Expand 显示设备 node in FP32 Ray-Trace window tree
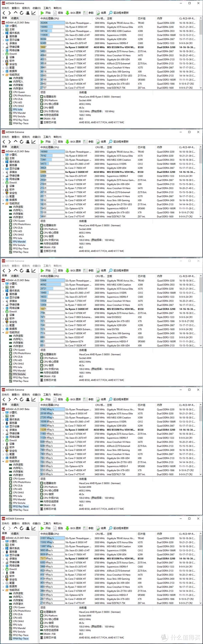 pos(3,426)
